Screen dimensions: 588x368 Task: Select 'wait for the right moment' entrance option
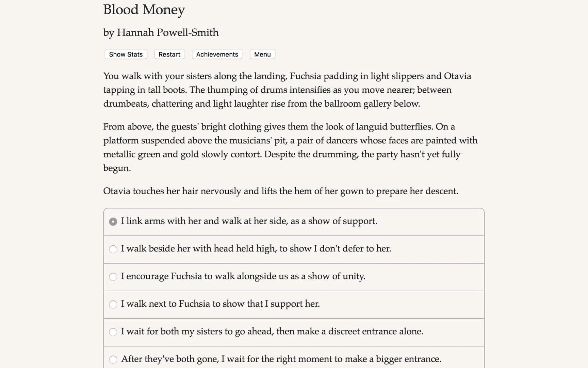tap(281, 359)
